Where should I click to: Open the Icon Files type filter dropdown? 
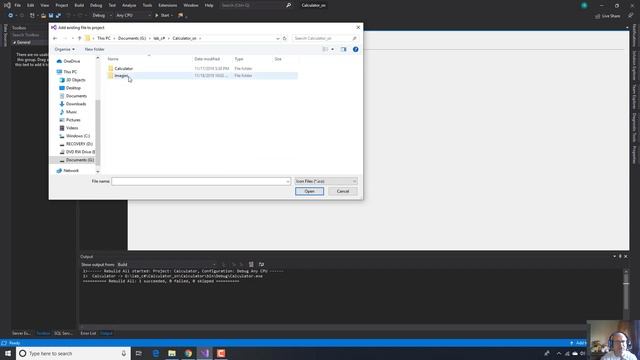coord(326,181)
